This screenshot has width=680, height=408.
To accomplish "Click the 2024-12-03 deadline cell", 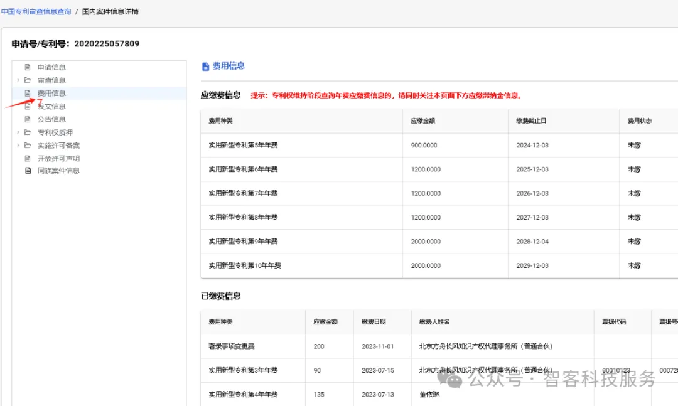I will coord(532,144).
